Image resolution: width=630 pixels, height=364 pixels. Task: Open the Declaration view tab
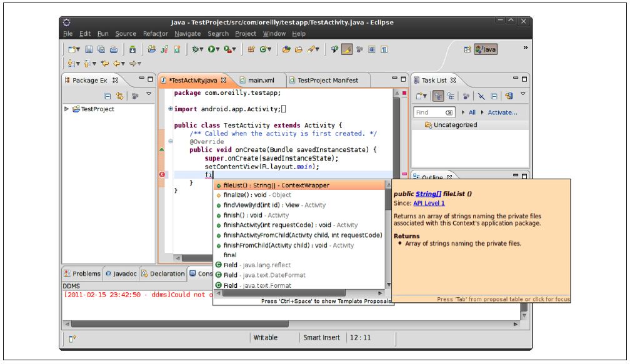tap(163, 273)
